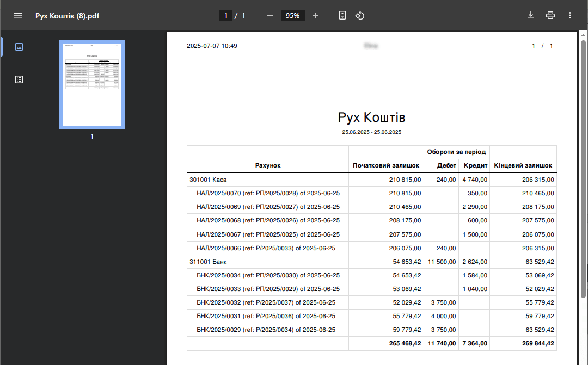Screen dimensions: 588x365
Task: Click closing balance 53 069,42
Action: click(x=540, y=275)
